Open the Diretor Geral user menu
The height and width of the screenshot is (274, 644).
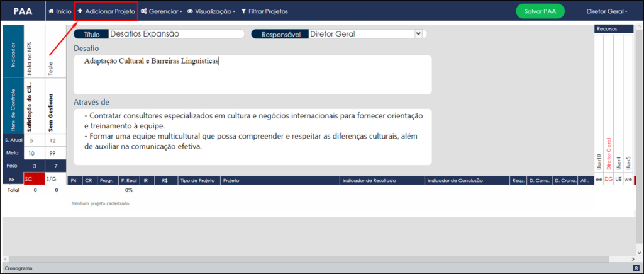coord(607,11)
